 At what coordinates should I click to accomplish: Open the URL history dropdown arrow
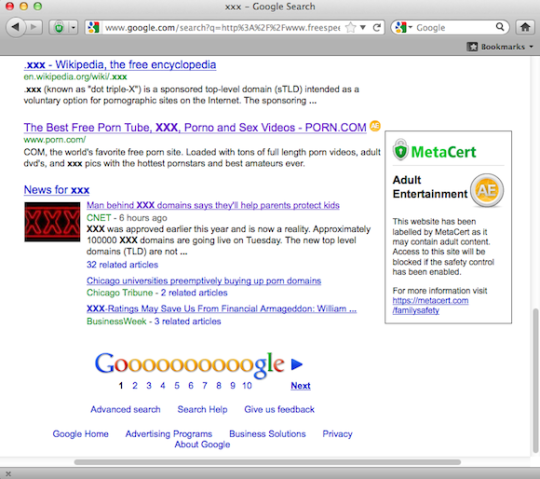363,27
